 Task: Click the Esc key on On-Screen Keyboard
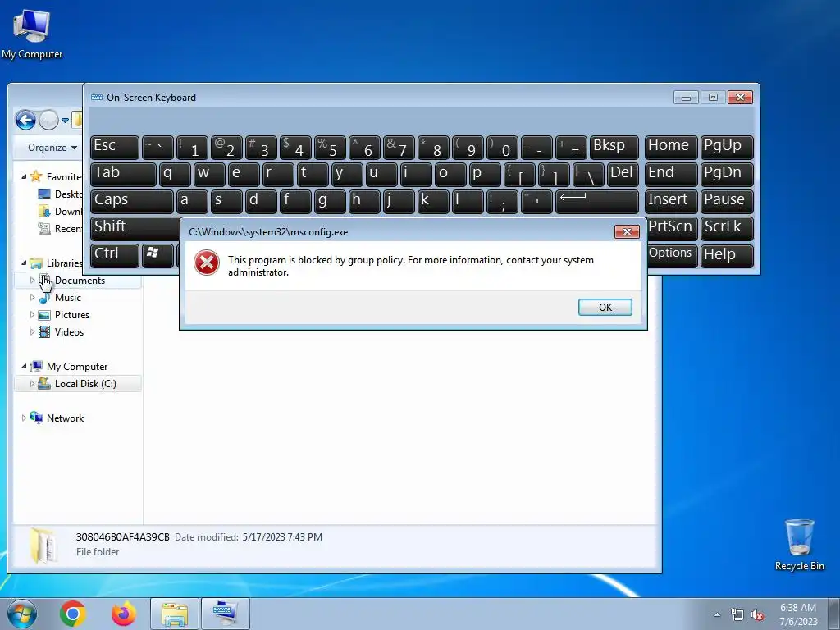click(x=115, y=147)
